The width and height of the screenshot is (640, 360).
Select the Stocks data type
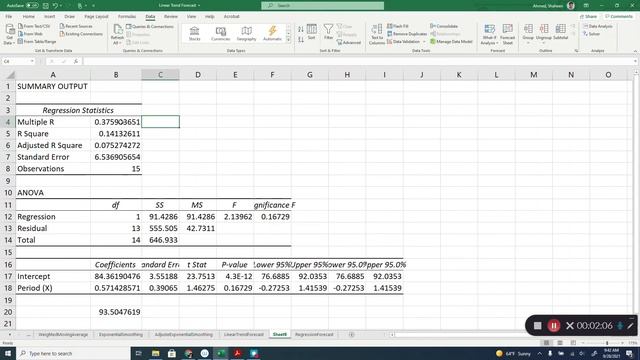click(195, 33)
